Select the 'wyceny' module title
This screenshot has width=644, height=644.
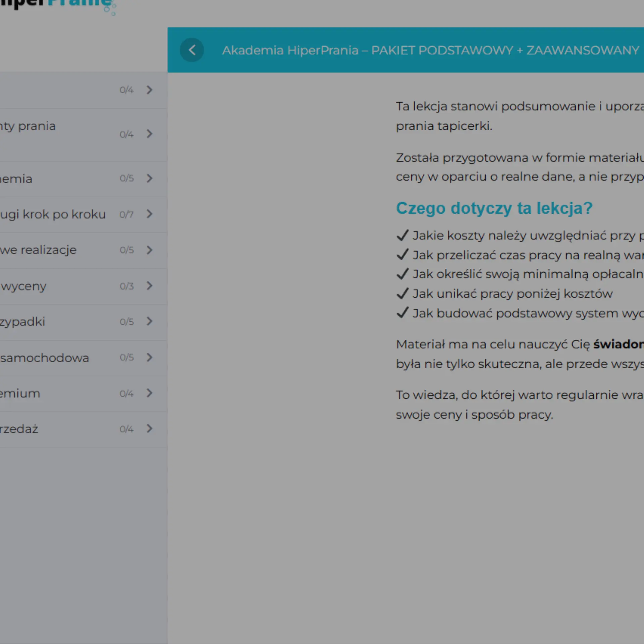(23, 286)
